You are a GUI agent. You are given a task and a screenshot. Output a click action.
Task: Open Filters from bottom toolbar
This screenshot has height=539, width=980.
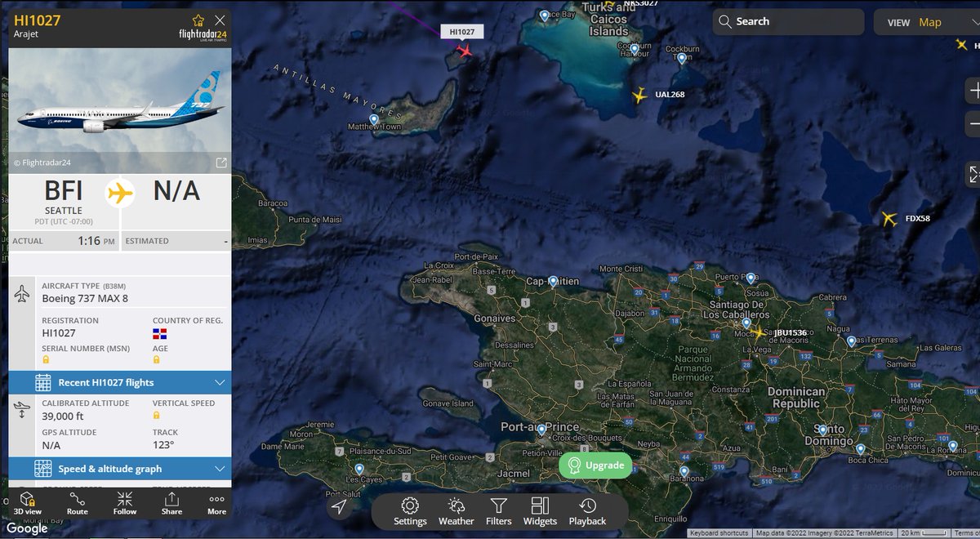point(498,512)
